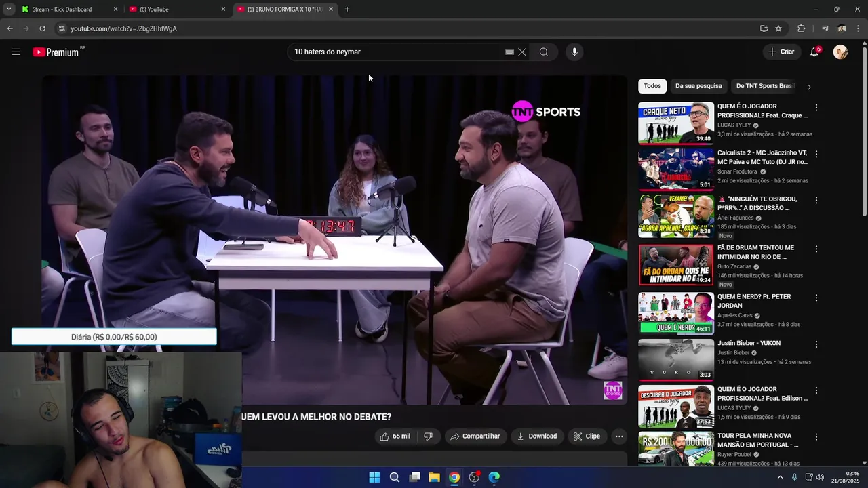Screen dimensions: 868x488
Task: Open FÃ DE ORUAM TENTOU ME INTIMIDAR title
Action: click(x=755, y=252)
